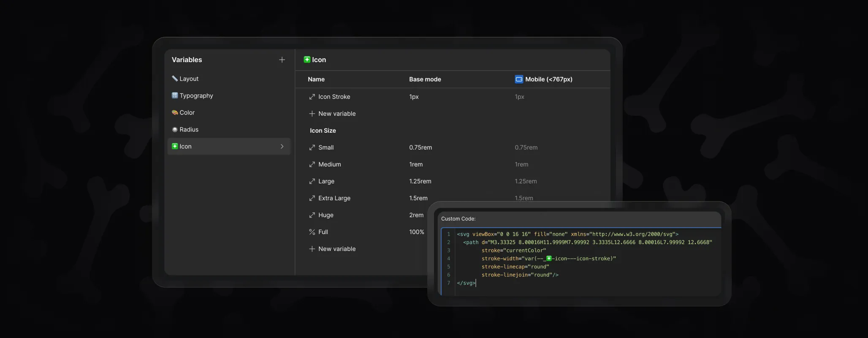Edit Full base value 100%

[x=417, y=232]
